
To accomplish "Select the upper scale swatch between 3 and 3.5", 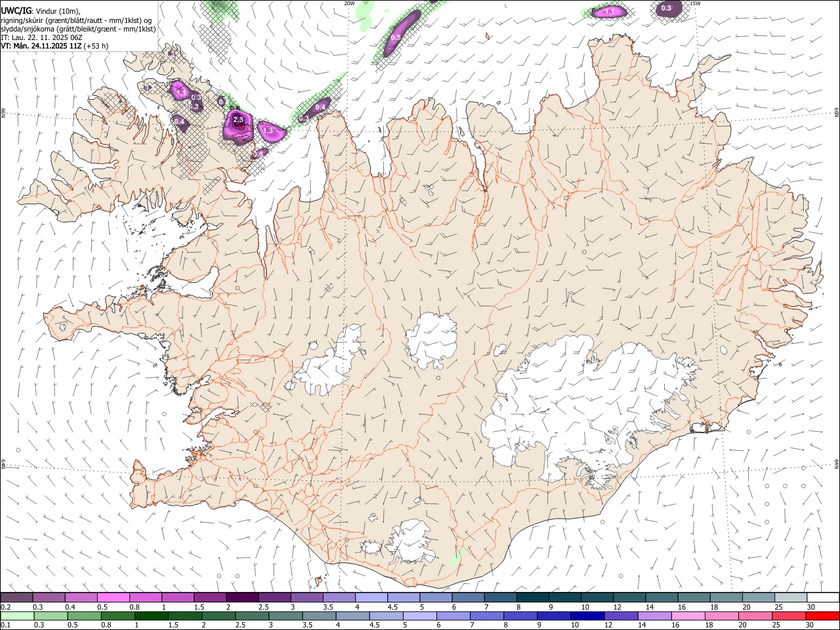I will [x=306, y=597].
